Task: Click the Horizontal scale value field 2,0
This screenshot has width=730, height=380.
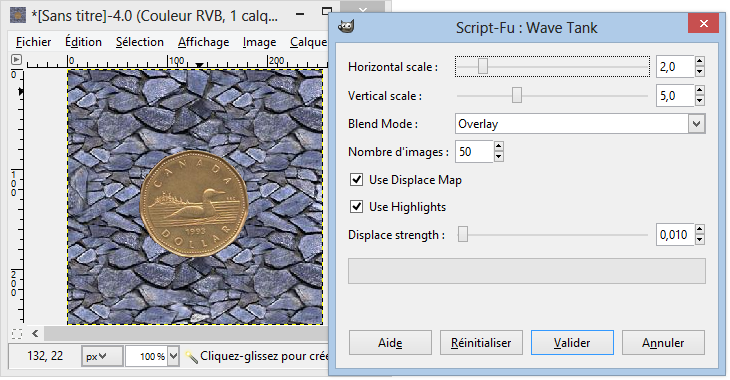Action: 675,67
